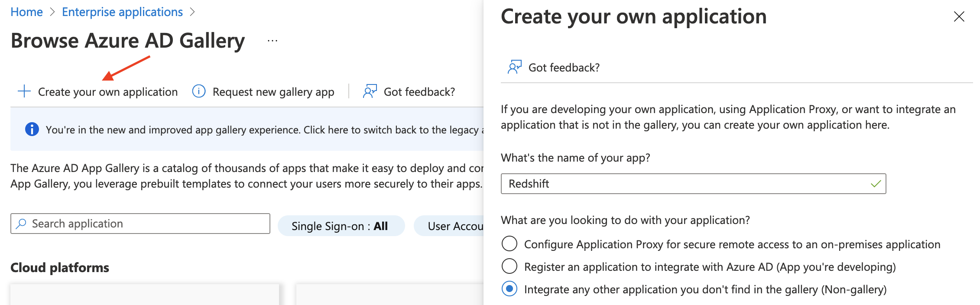The width and height of the screenshot is (980, 305).
Task: Click Request new gallery app command
Action: [x=273, y=92]
